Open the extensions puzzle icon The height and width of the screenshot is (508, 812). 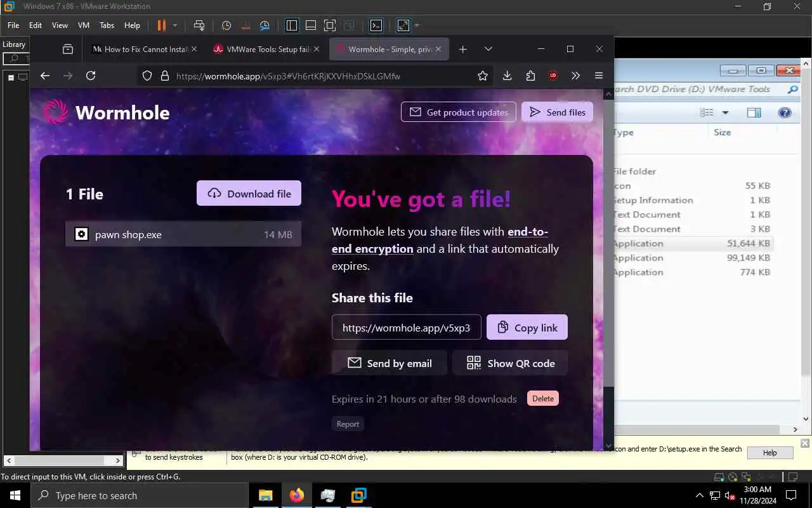click(530, 76)
